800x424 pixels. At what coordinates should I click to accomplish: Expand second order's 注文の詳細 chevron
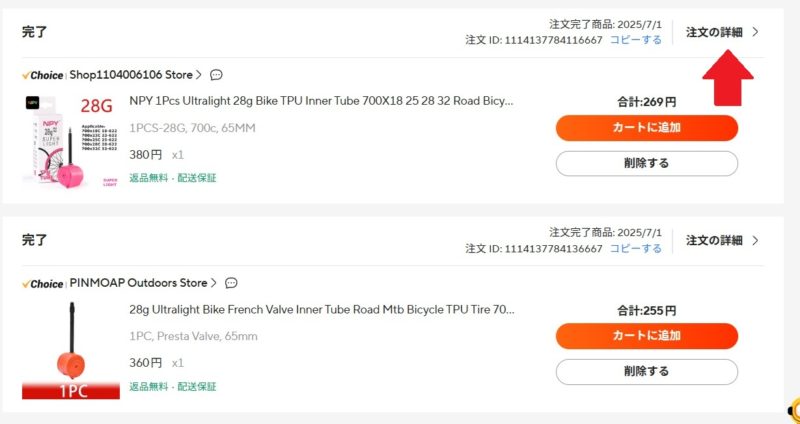pos(755,240)
